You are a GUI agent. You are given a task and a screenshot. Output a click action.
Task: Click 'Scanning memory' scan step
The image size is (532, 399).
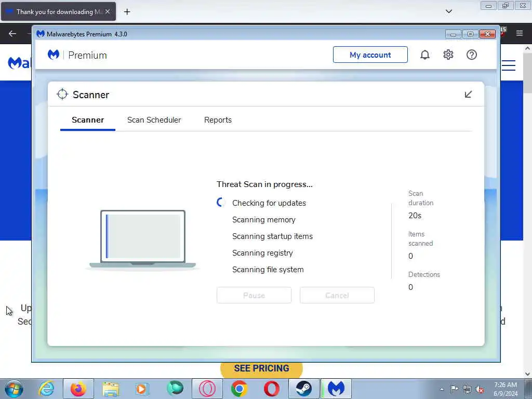point(263,220)
